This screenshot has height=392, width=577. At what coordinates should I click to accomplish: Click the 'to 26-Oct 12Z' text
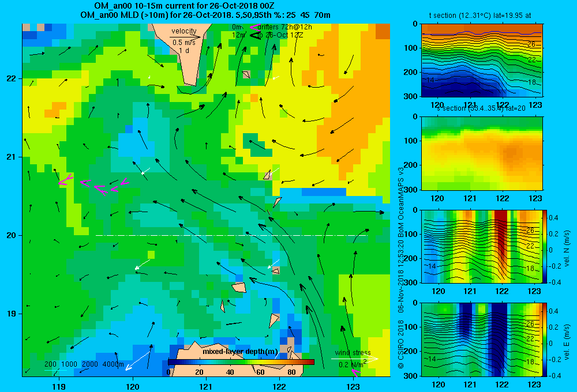pos(280,35)
